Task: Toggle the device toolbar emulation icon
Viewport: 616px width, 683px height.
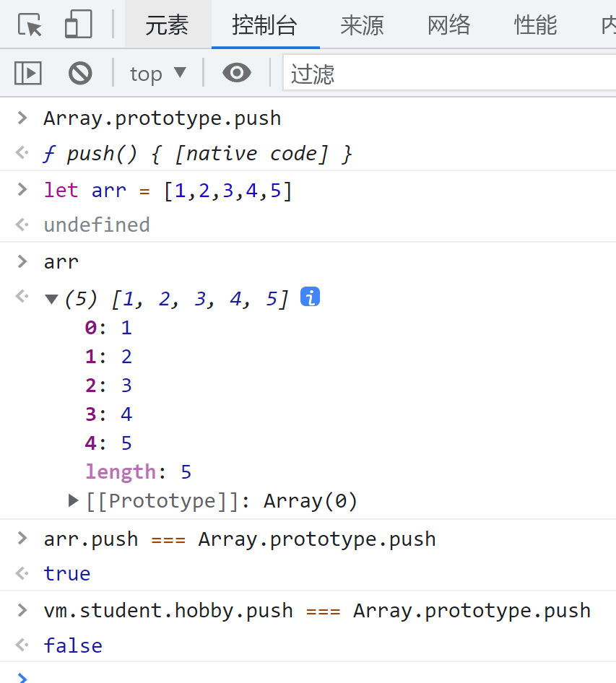Action: (78, 25)
